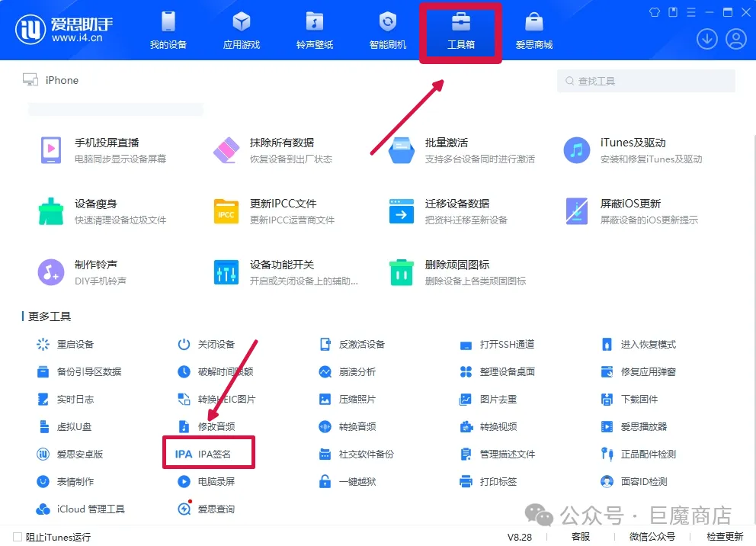The width and height of the screenshot is (756, 546).
Task: Click the 查找工具 search field
Action: (646, 81)
